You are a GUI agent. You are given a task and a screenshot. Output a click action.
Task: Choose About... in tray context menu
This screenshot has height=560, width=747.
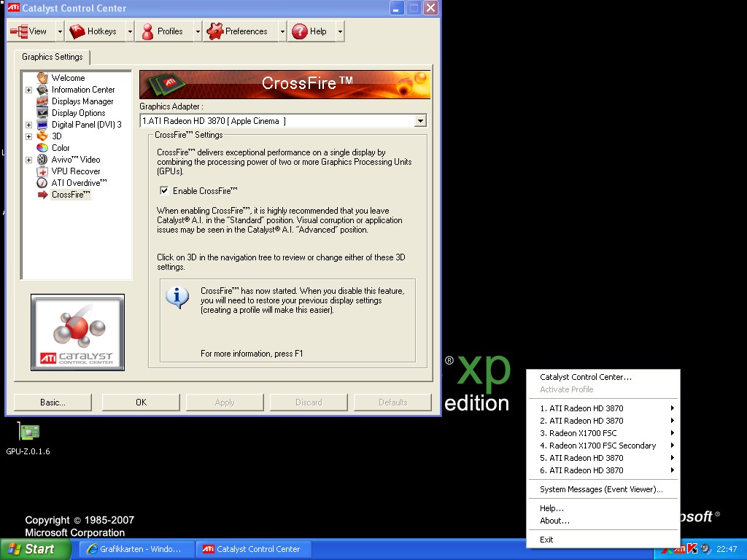pyautogui.click(x=603, y=521)
